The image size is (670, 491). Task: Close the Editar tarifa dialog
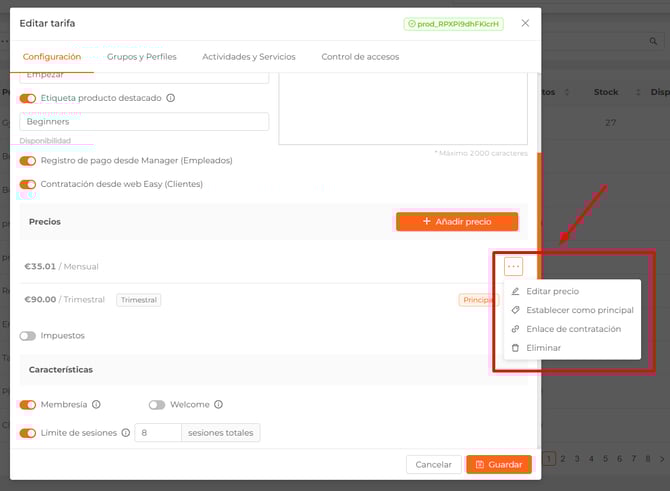tap(525, 23)
